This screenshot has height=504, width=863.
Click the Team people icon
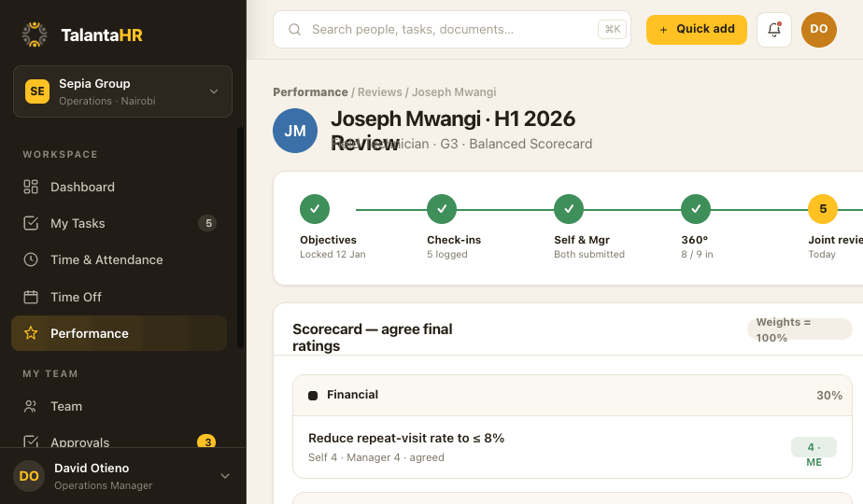click(31, 406)
